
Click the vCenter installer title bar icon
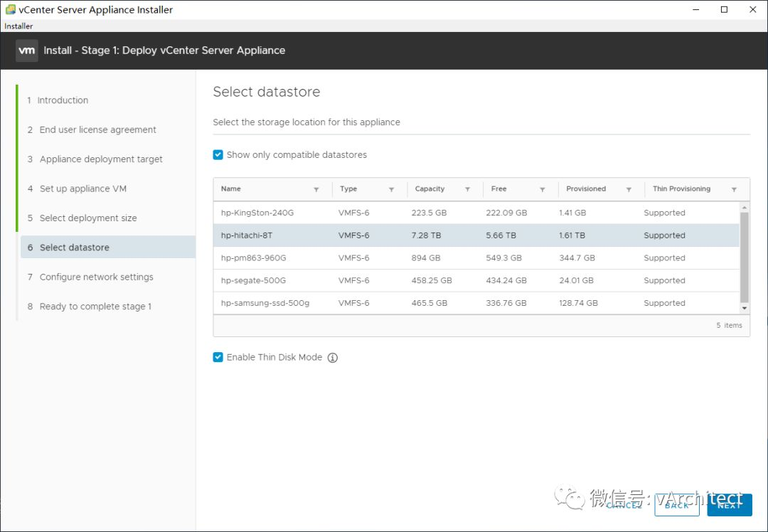[10, 9]
